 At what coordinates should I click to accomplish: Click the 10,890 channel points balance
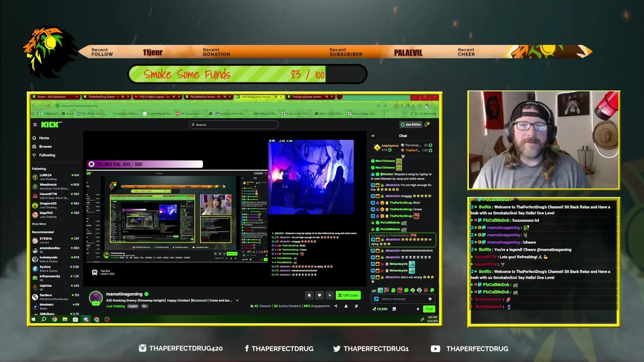pyautogui.click(x=380, y=309)
